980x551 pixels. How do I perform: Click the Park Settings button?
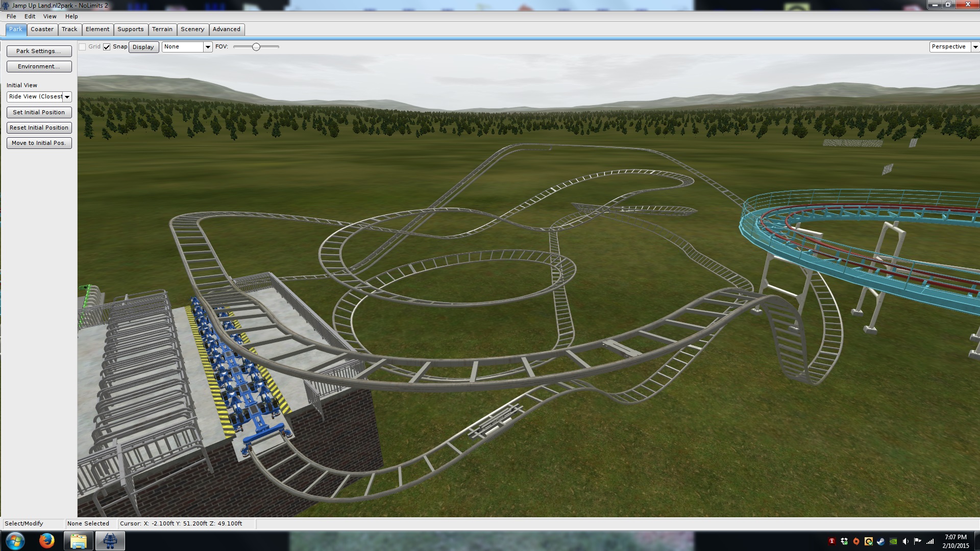[x=39, y=51]
